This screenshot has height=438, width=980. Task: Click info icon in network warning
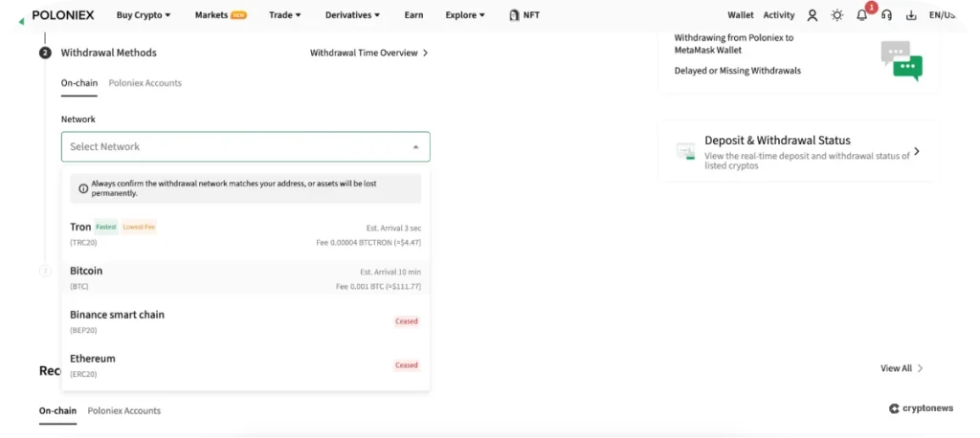[x=83, y=188]
